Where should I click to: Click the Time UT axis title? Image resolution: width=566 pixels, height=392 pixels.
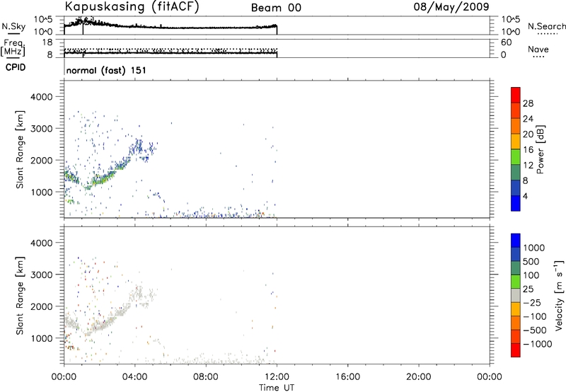(x=277, y=388)
